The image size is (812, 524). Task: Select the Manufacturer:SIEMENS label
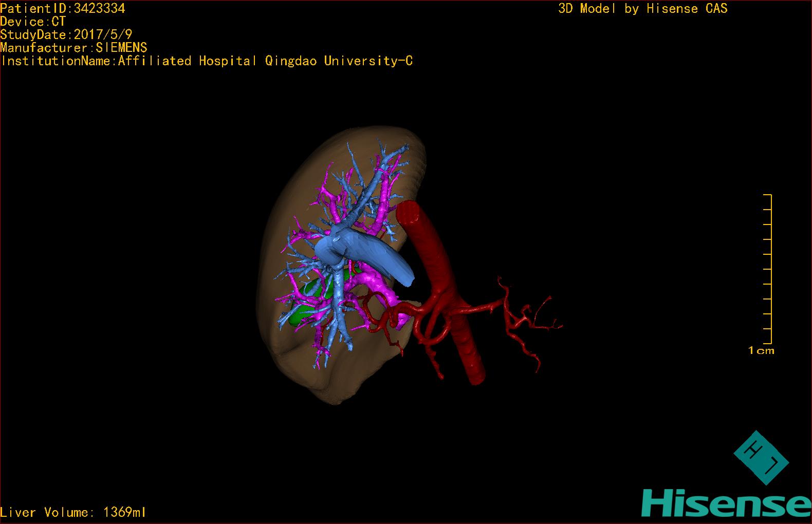pyautogui.click(x=73, y=48)
